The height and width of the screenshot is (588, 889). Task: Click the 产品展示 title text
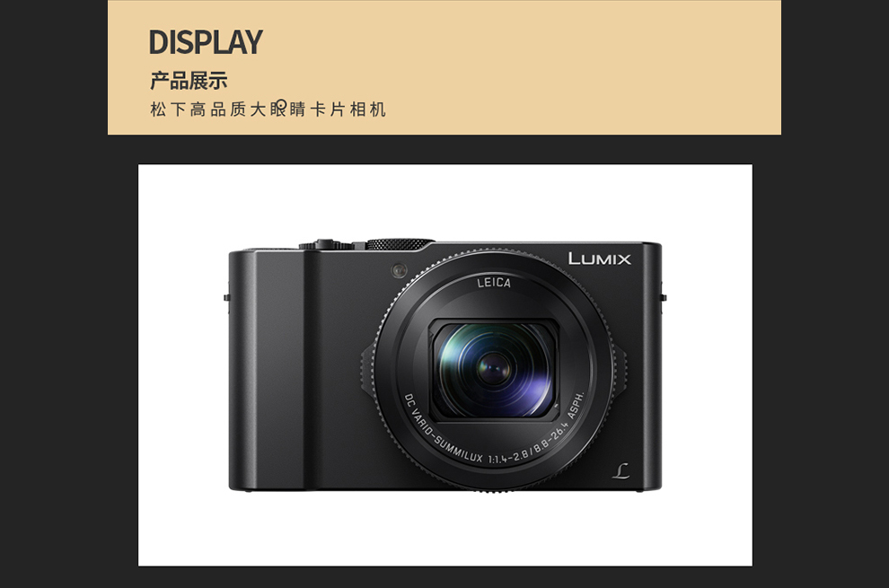coord(189,81)
